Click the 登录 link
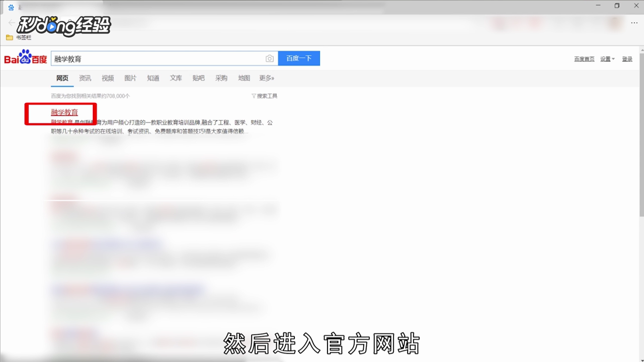The image size is (644, 362). 627,59
